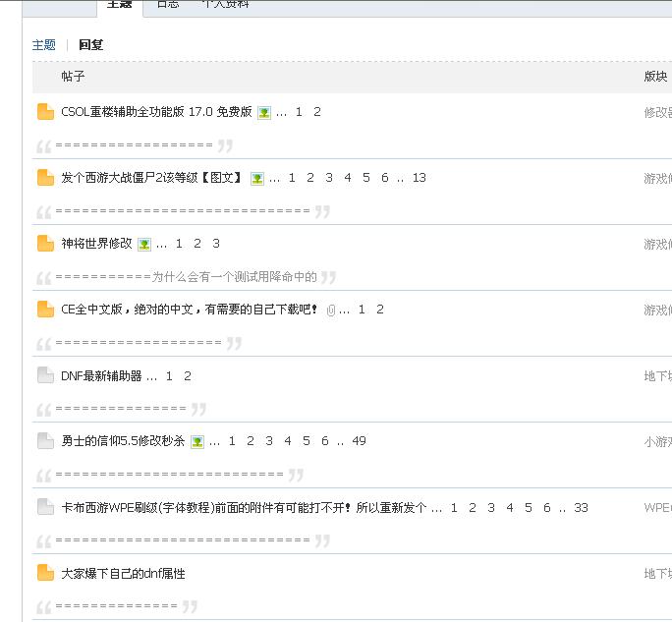The image size is (672, 622).
Task: Open thread DNF最新辅助器
Action: [101, 376]
